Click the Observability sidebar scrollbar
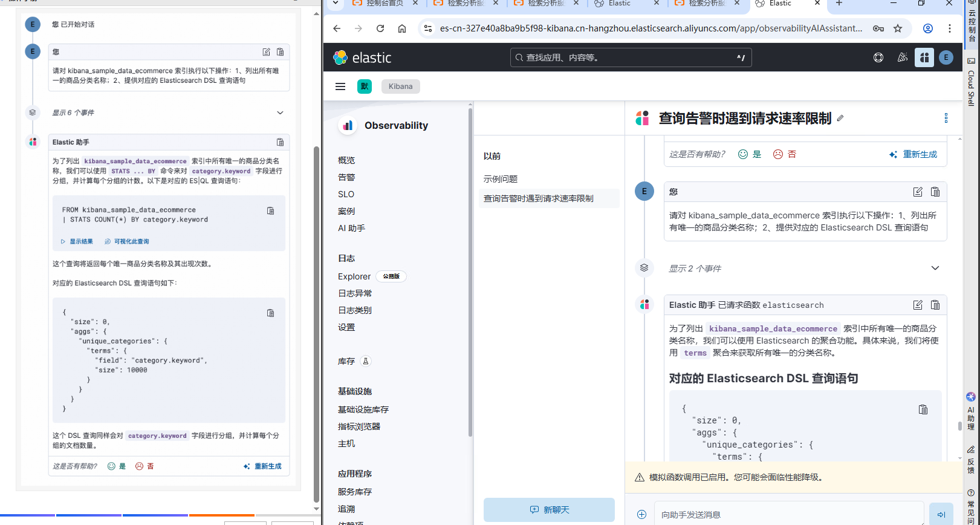980x525 pixels. click(470, 272)
